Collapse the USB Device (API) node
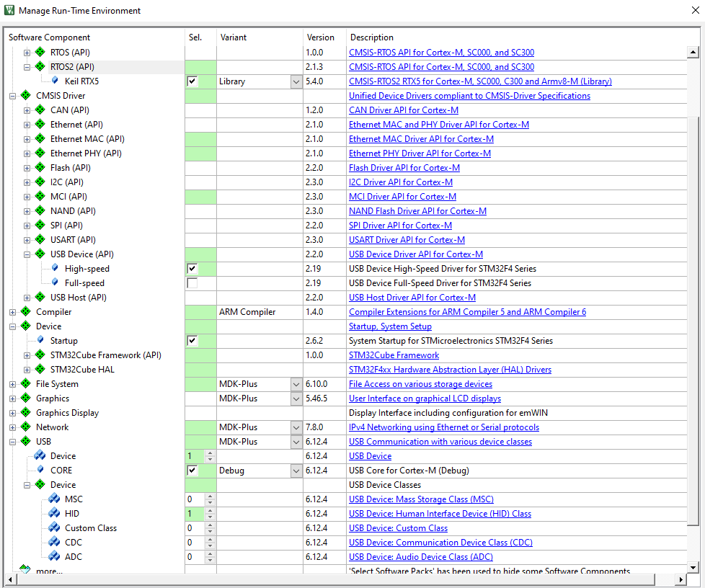This screenshot has height=588, width=705. (27, 254)
